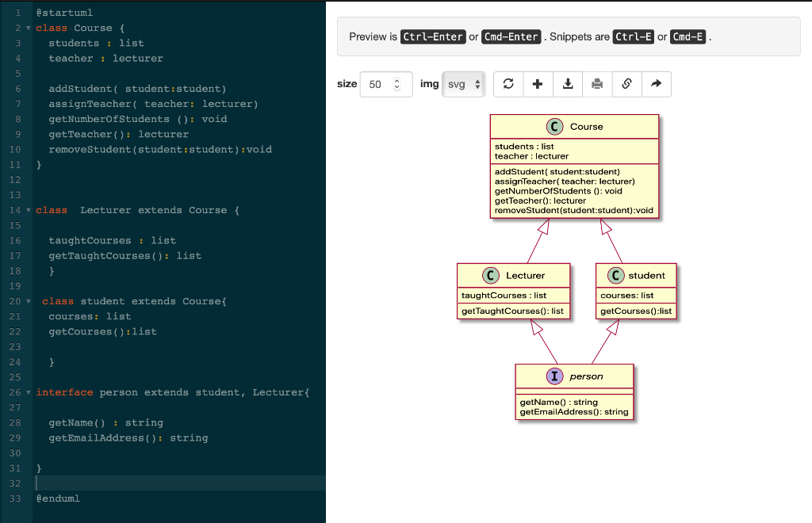Click the I interface icon on person
The width and height of the screenshot is (812, 523).
[554, 376]
